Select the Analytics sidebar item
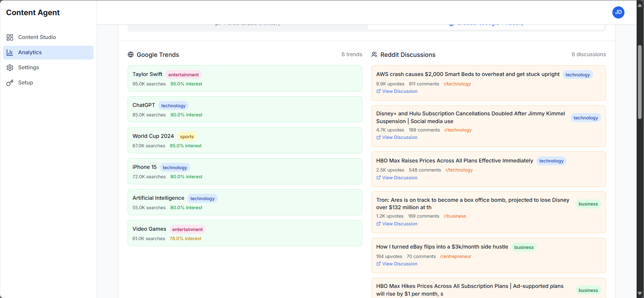The image size is (644, 298). [x=48, y=52]
